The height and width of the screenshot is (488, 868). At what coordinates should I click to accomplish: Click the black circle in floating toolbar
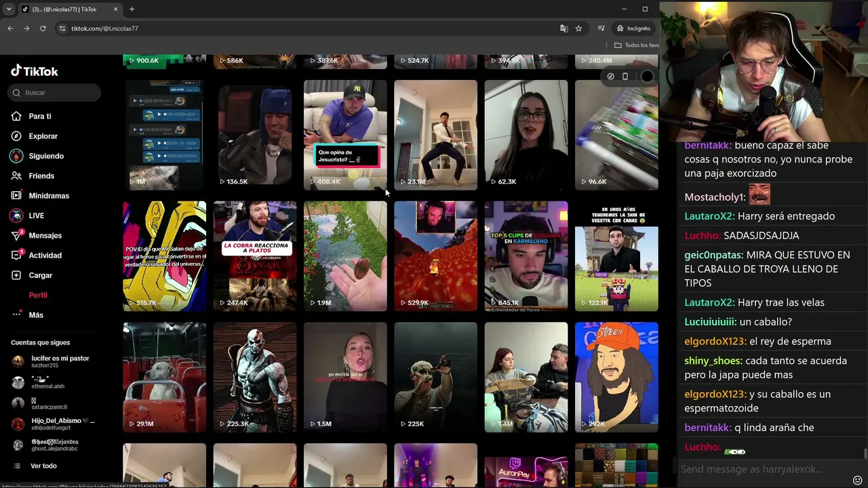[647, 77]
